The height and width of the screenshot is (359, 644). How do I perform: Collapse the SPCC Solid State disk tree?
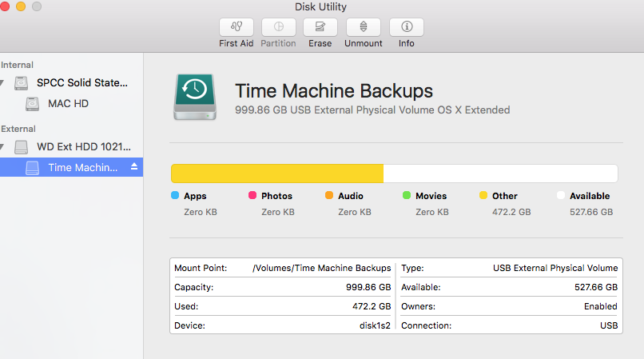coord(2,83)
